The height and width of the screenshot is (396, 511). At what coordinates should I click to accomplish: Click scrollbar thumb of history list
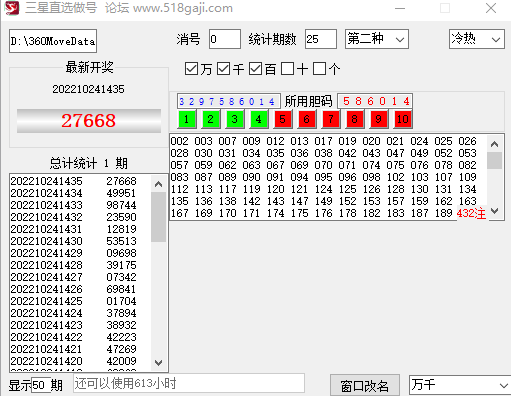click(x=159, y=217)
